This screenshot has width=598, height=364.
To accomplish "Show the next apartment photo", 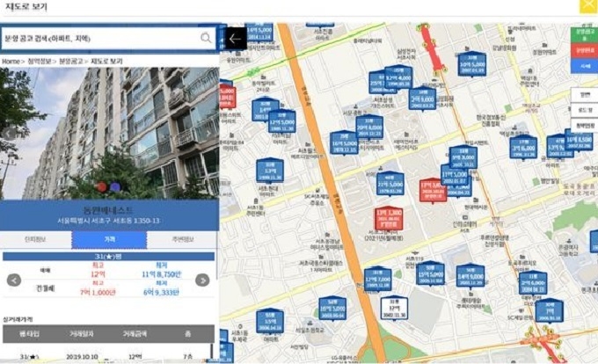I will (208, 134).
